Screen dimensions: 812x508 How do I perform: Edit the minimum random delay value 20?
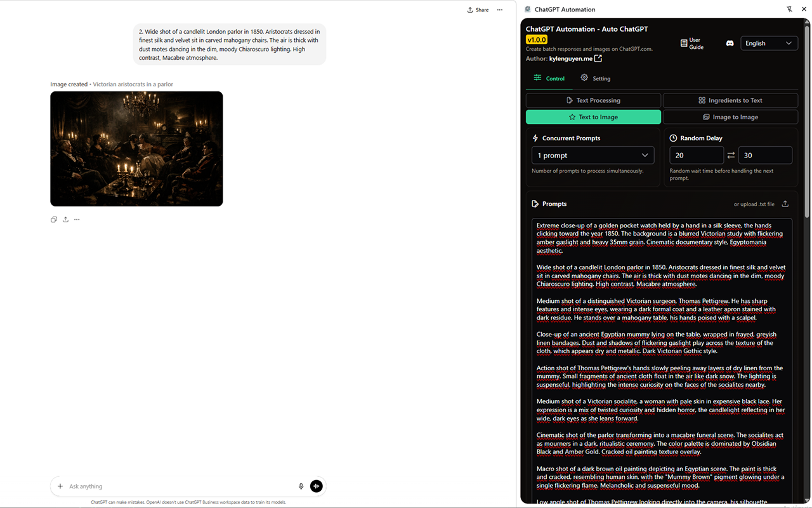point(697,156)
